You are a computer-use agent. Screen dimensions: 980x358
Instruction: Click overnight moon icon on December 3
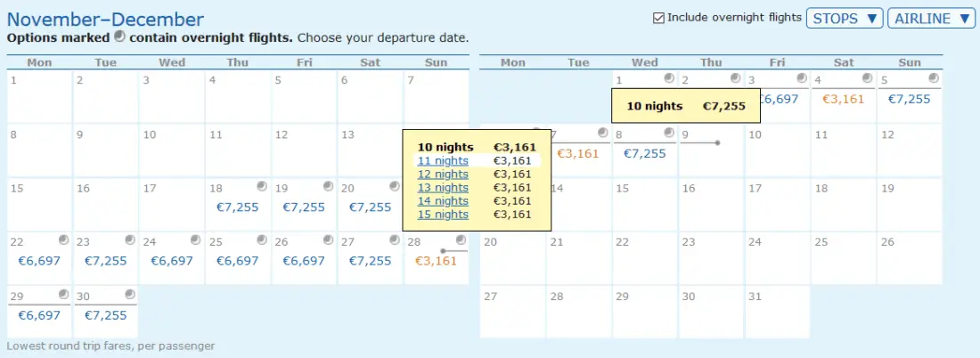(802, 79)
